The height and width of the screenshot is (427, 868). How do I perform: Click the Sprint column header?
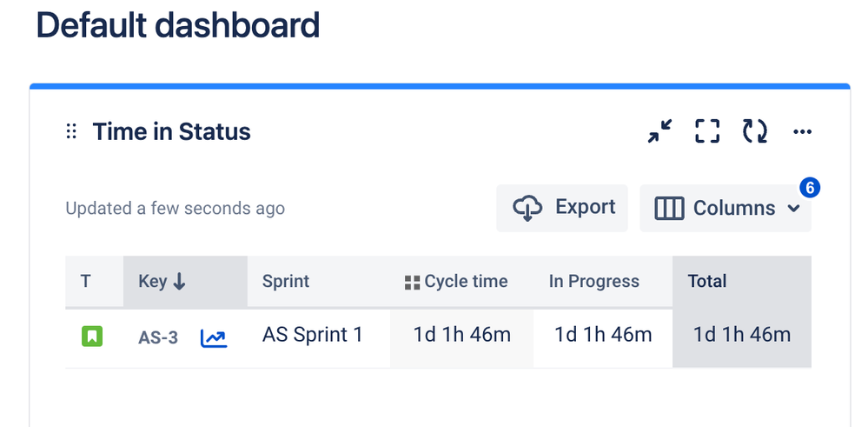click(286, 282)
